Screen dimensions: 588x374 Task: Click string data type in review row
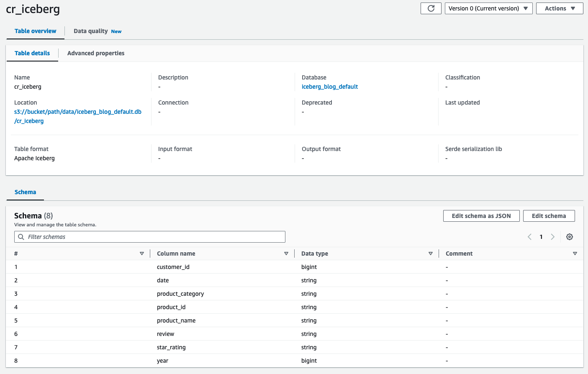coord(309,334)
